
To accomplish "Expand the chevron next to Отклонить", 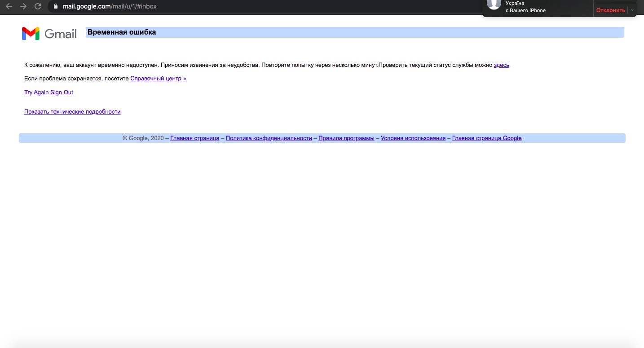I will pyautogui.click(x=632, y=10).
